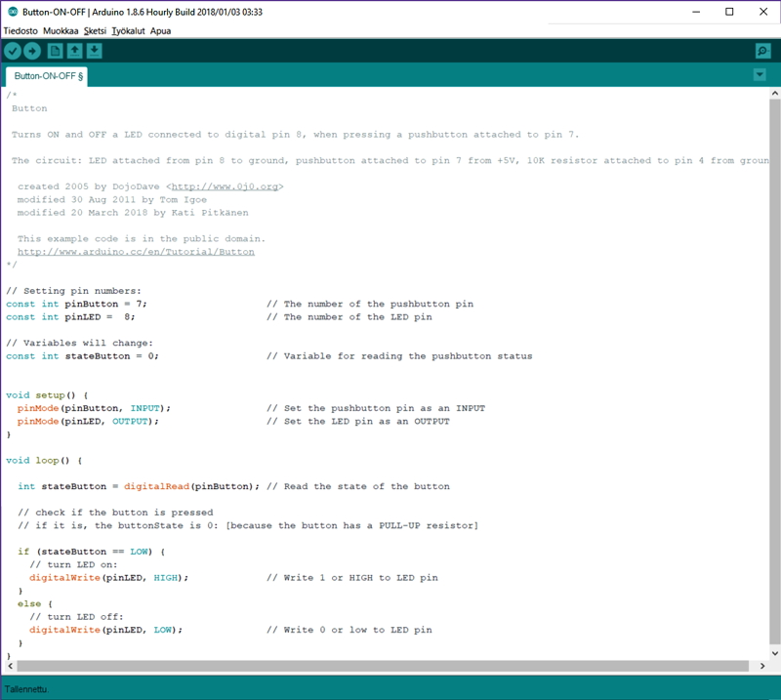781x700 pixels.
Task: Click the 'Tallennettu.' status message
Action: pyautogui.click(x=26, y=689)
